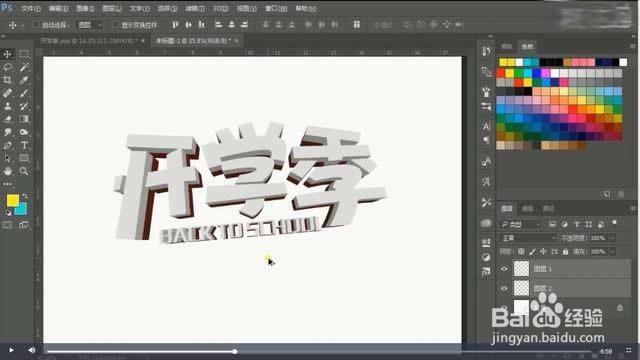
Task: Select the Lasso tool
Action: tap(7, 67)
